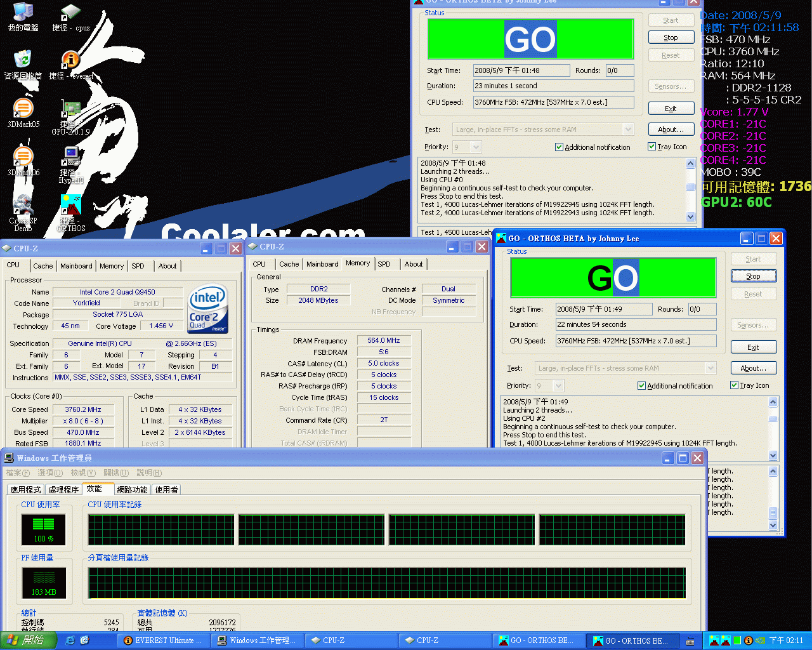
Task: Select the ORTHOS desktop shortcut
Action: (71, 213)
